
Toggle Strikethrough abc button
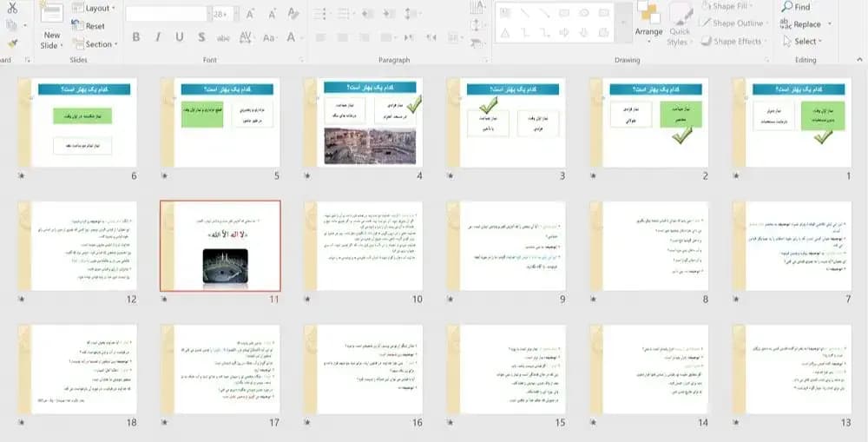223,37
